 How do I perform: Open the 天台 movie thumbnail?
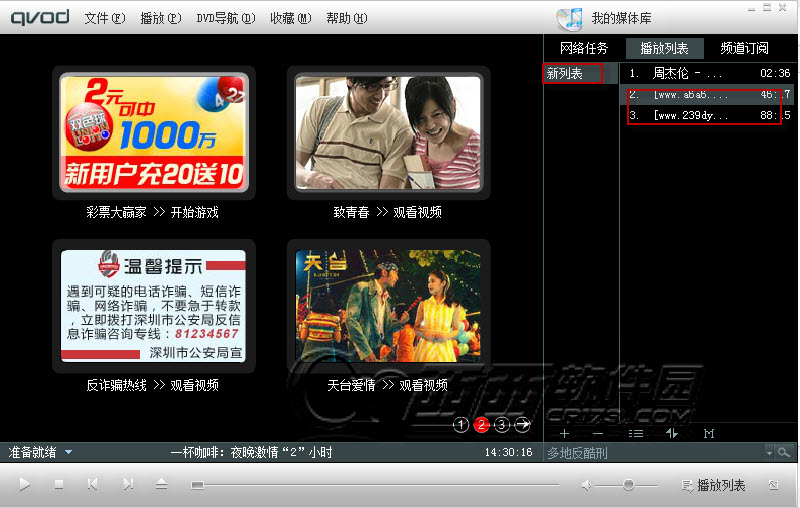(388, 306)
